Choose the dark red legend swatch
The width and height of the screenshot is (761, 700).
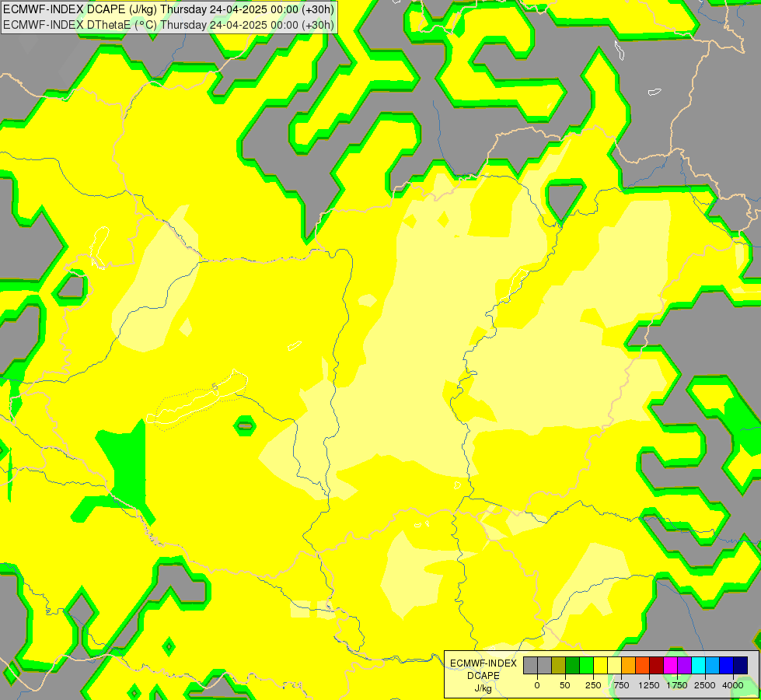(x=657, y=666)
